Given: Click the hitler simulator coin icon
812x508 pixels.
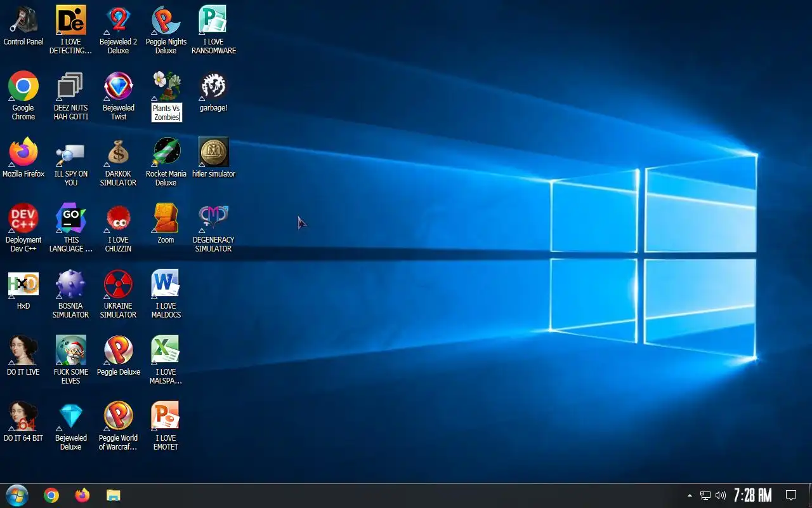Looking at the screenshot, I should pos(214,152).
